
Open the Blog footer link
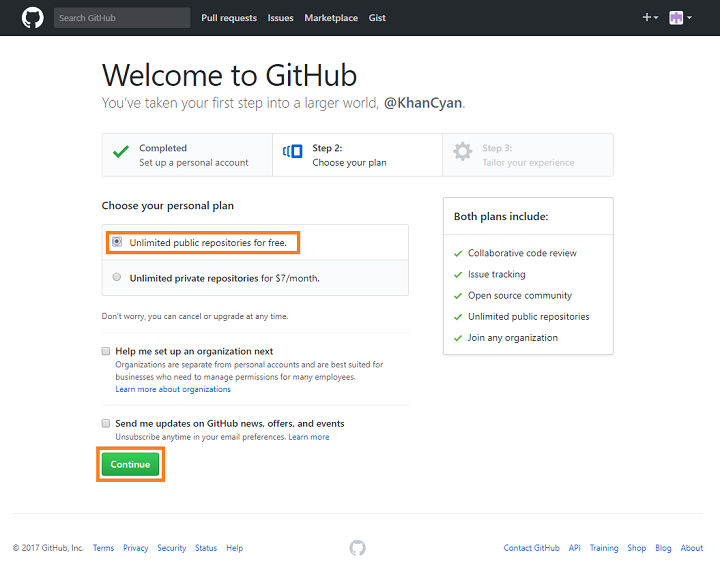[x=663, y=548]
